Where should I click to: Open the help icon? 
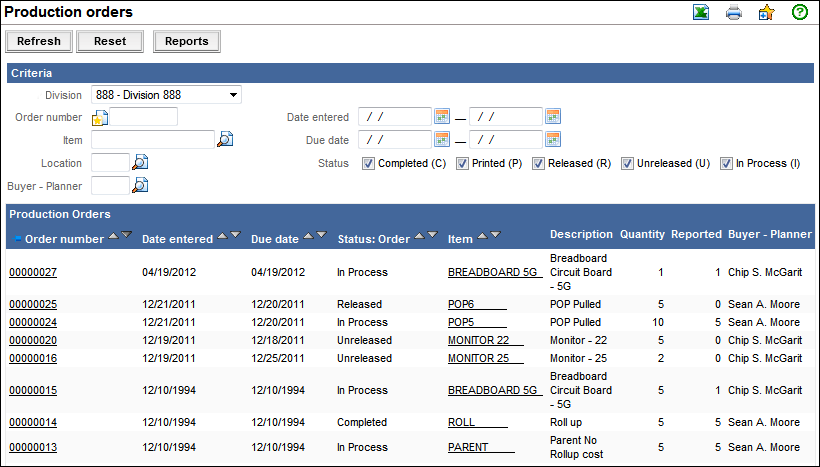click(x=799, y=13)
